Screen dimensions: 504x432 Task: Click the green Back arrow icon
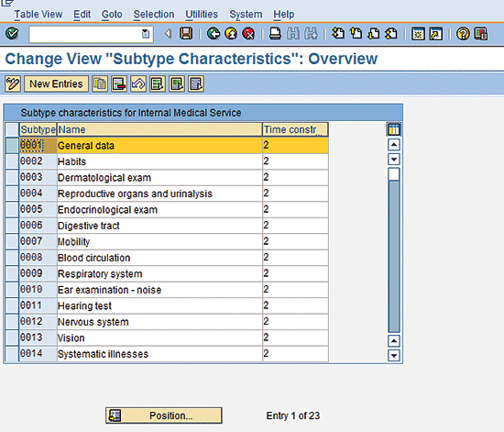(214, 33)
